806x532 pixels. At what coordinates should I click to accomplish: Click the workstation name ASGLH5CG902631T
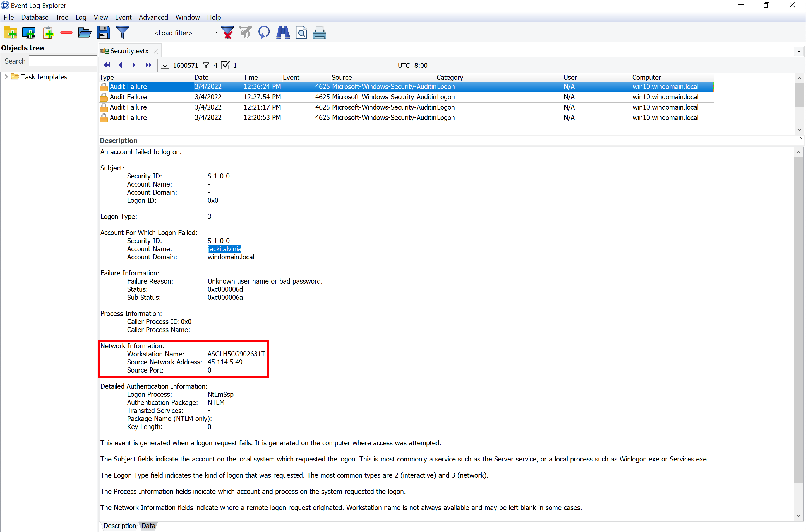click(x=236, y=354)
